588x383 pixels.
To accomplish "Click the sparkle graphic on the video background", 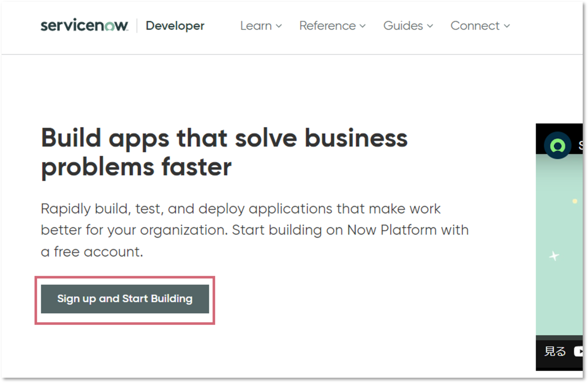I will click(554, 256).
